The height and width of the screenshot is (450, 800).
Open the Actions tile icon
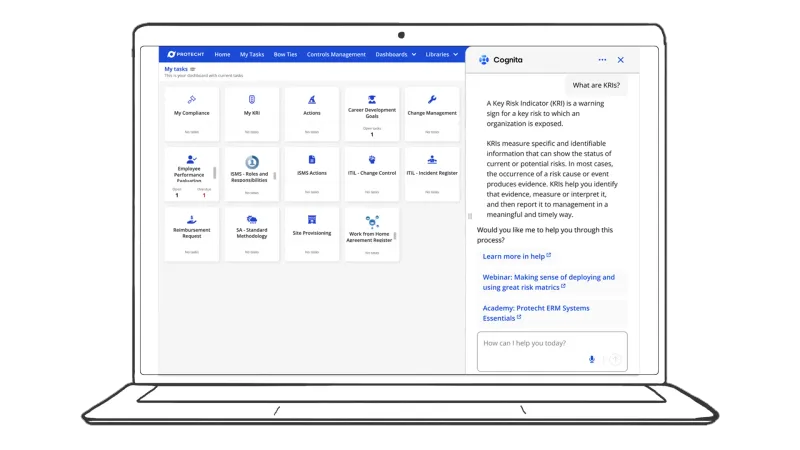(x=312, y=99)
